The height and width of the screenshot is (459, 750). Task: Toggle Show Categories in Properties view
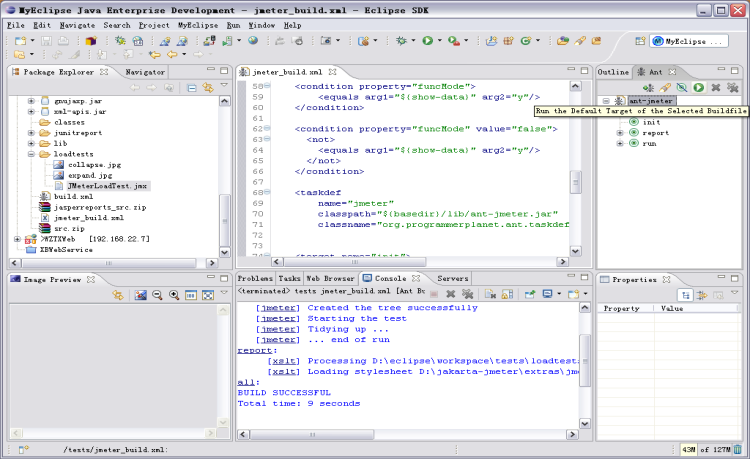point(686,295)
